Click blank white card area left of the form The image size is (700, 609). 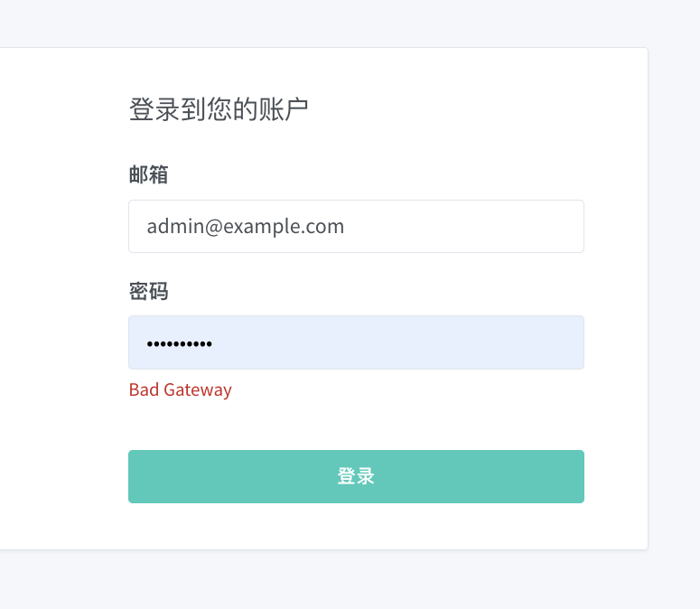[x=63, y=298]
